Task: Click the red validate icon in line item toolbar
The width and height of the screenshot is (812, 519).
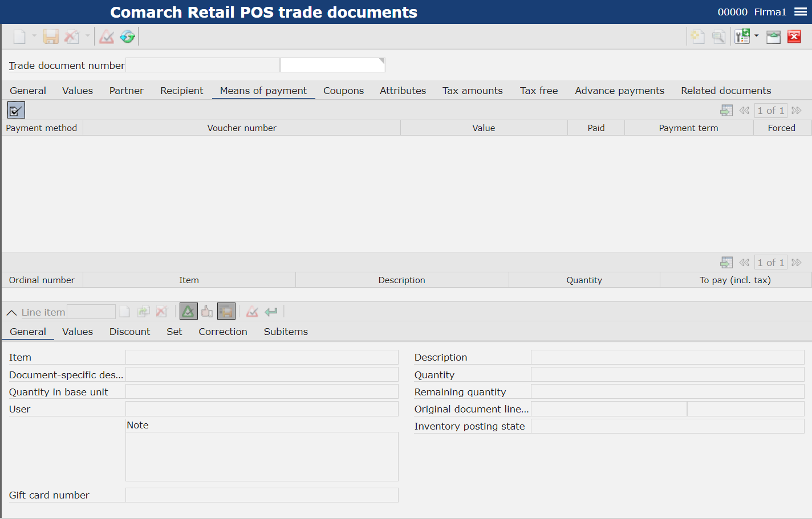Action: pyautogui.click(x=252, y=312)
